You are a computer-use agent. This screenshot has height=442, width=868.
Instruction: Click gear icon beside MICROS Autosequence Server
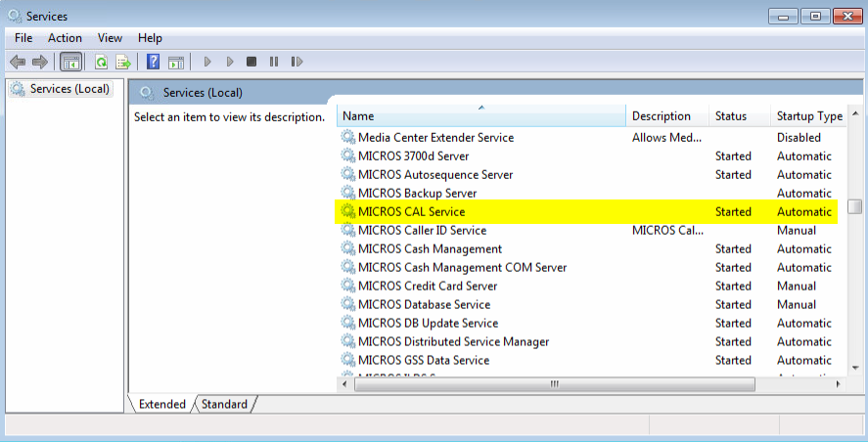click(348, 174)
